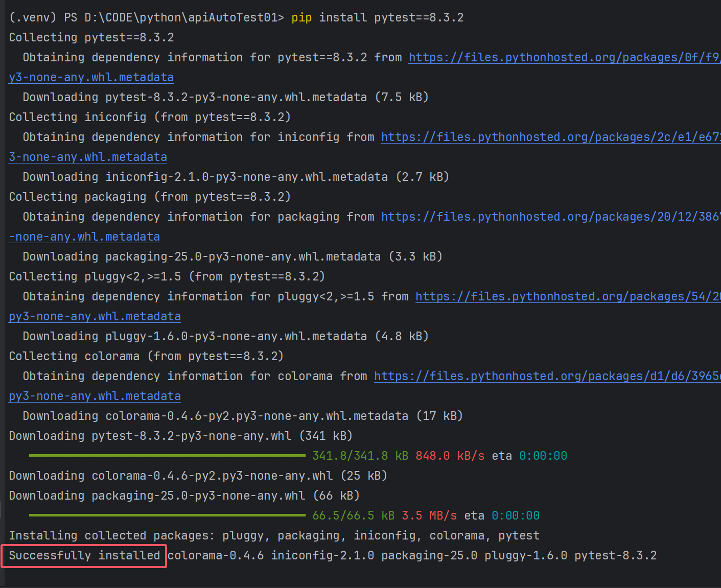Open the -none-any.whl.metadata link for packaging
Screen dimensions: 721x588
84,237
